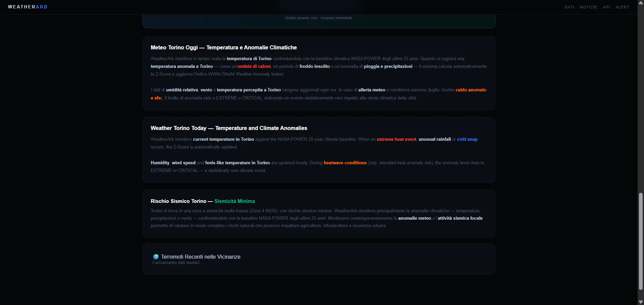Open the NOTIZIE menu item
The image size is (644, 305).
[x=588, y=7]
